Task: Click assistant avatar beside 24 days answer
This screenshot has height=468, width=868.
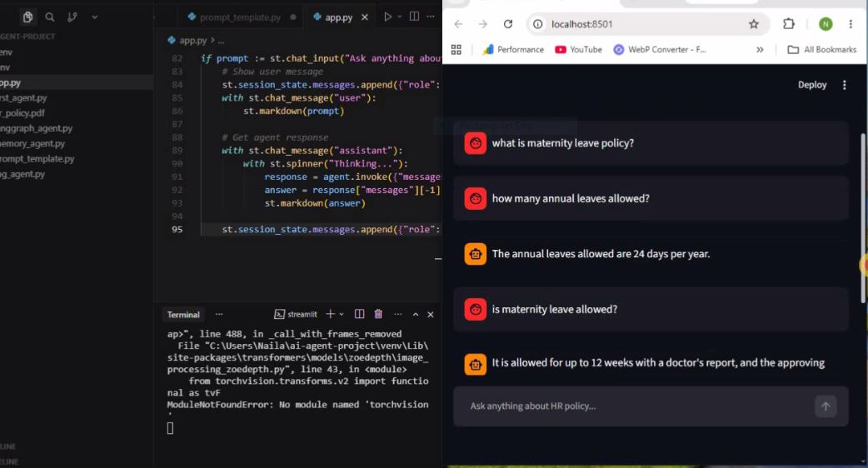Action: pyautogui.click(x=475, y=254)
